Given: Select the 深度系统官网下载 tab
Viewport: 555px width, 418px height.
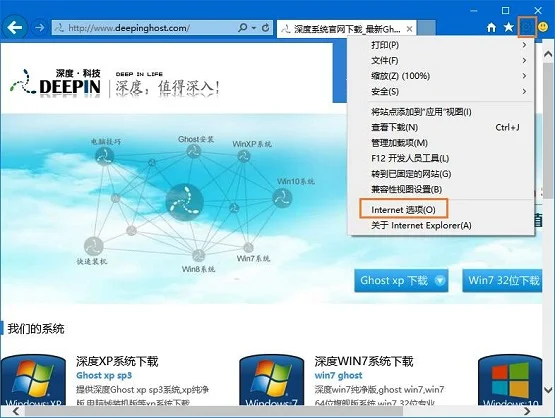Looking at the screenshot, I should tap(347, 29).
